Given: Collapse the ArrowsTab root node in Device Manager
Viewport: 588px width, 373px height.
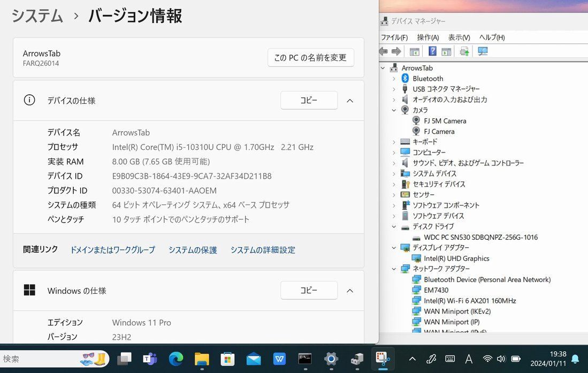Looking at the screenshot, I should coord(383,68).
